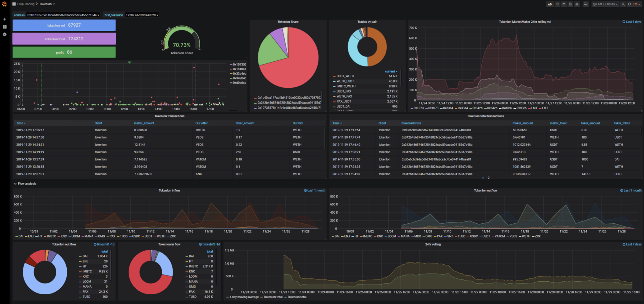This screenshot has width=644, height=304.
Task: Open Dashboard settings gear in top toolbar
Action: [577, 4]
